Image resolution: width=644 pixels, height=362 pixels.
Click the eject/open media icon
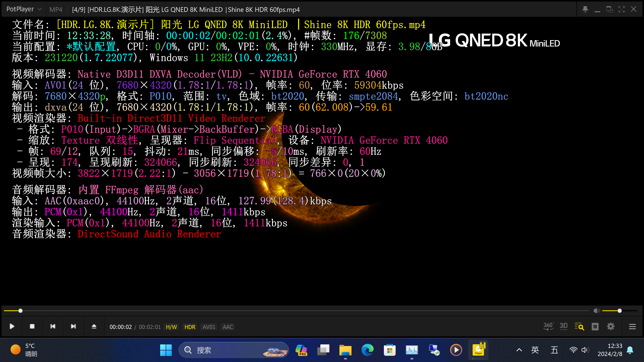click(x=94, y=326)
